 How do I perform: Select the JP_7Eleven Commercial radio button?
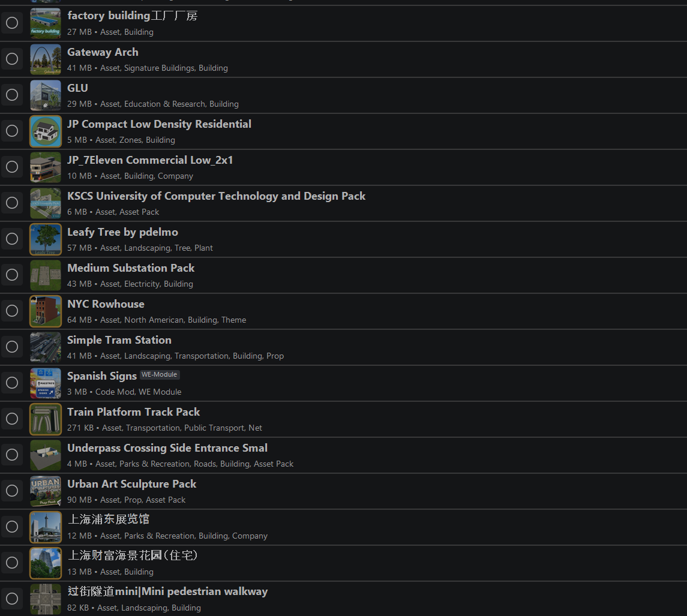pos(12,167)
